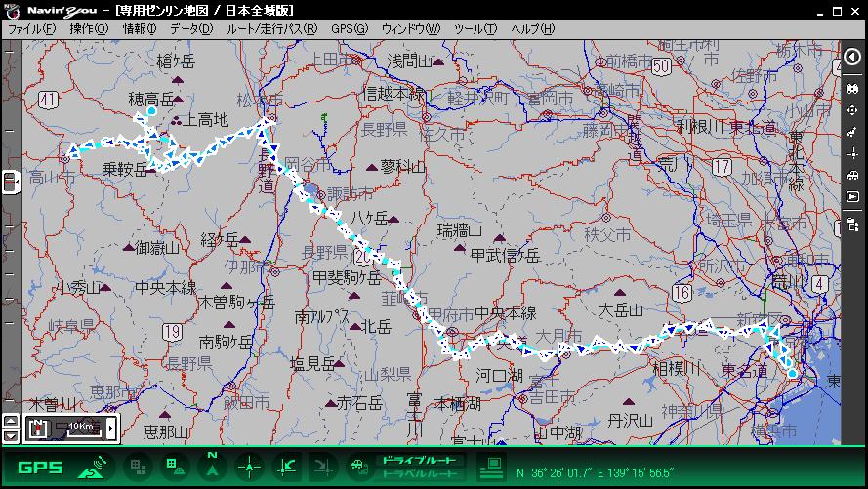The image size is (868, 489).
Task: Click the screen panel display icon
Action: coord(491,468)
